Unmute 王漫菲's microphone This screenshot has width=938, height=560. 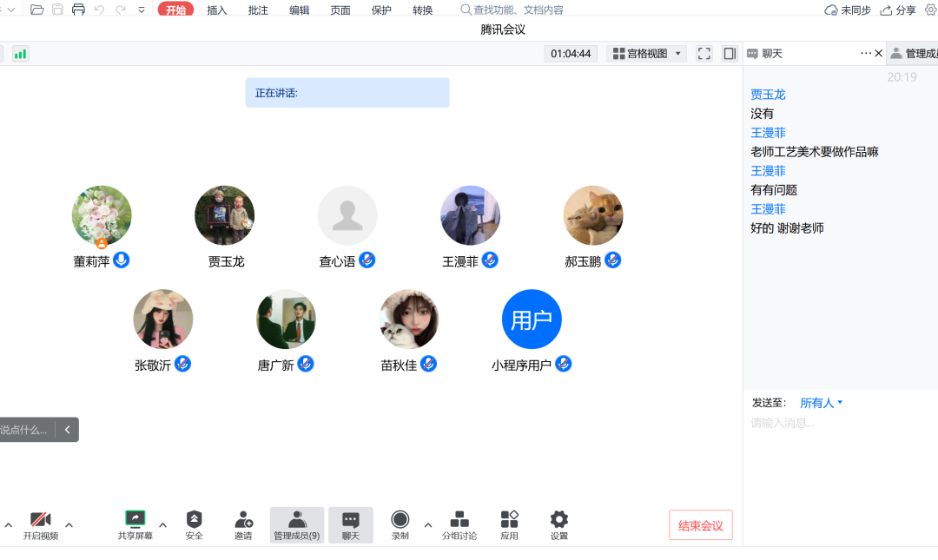pos(490,260)
